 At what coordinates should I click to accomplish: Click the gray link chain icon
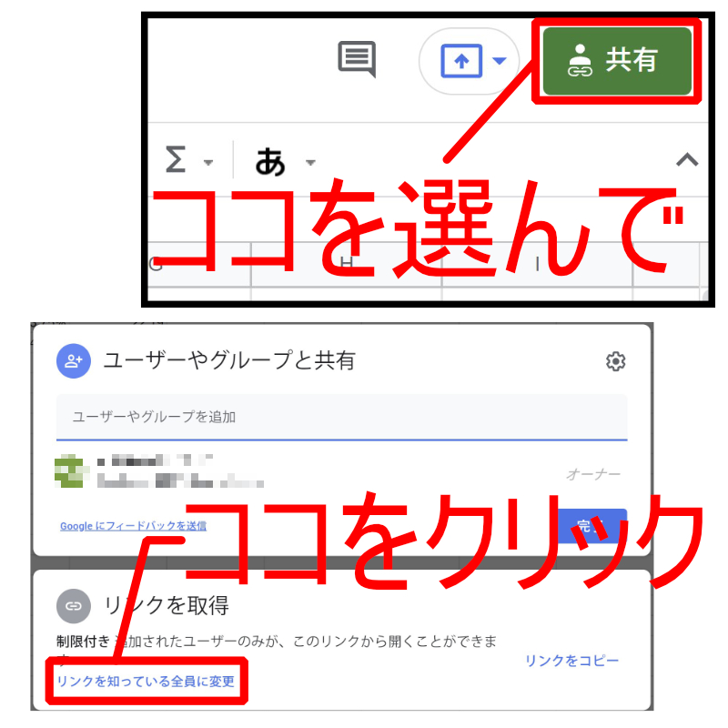click(x=74, y=606)
